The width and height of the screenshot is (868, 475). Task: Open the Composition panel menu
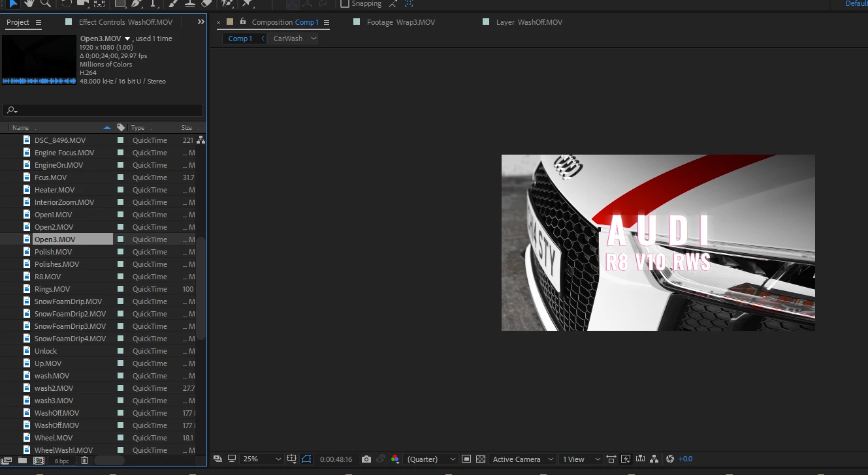pyautogui.click(x=327, y=22)
